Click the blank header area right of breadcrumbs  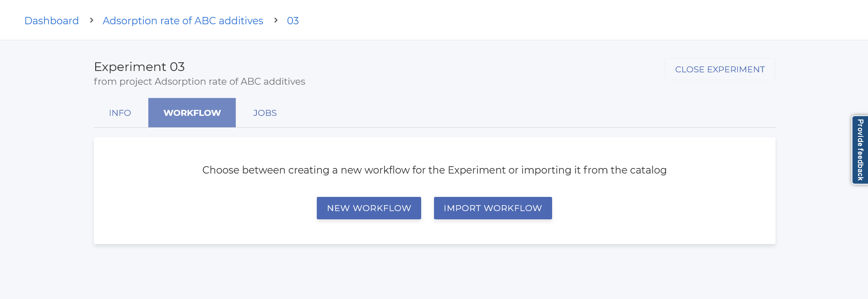pyautogui.click(x=549, y=20)
